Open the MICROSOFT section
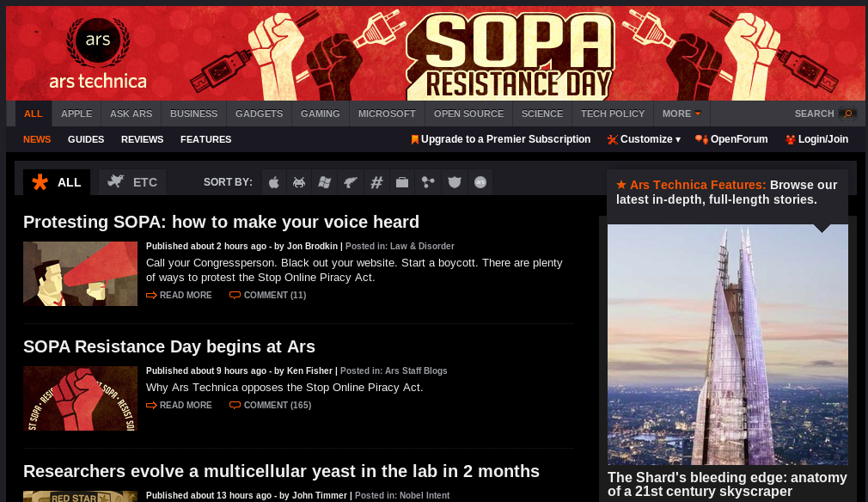This screenshot has width=868, height=502. click(387, 113)
